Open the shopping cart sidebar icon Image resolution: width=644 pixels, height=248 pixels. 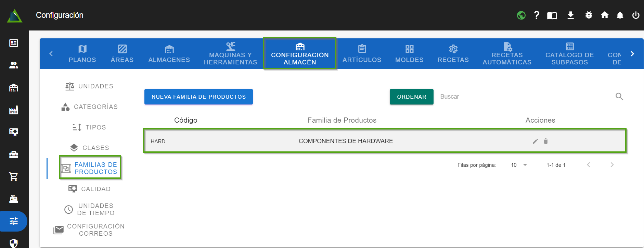click(14, 177)
